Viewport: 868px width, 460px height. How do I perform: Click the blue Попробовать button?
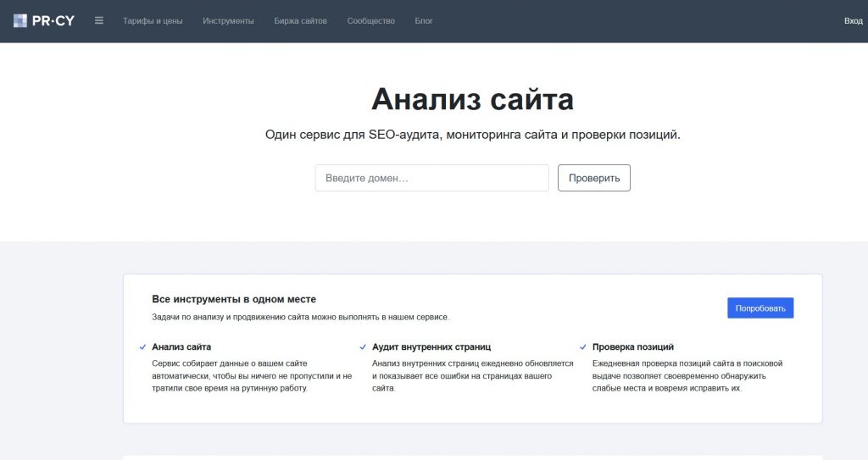[760, 308]
